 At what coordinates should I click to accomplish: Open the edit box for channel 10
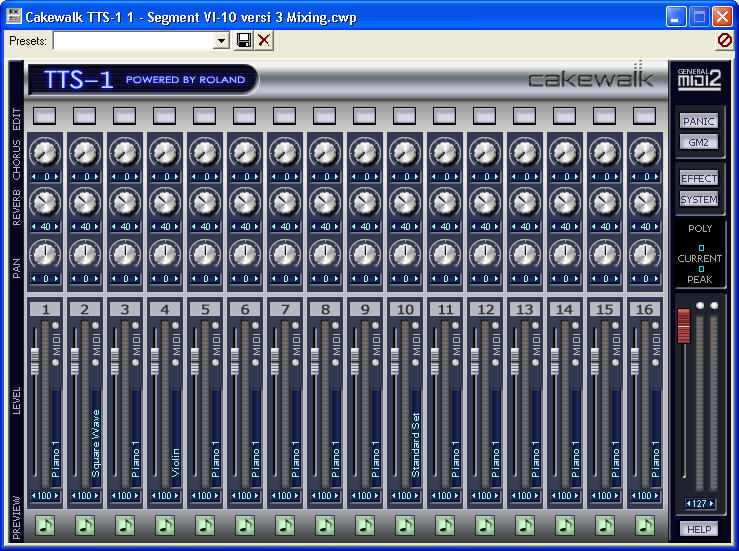point(405,115)
